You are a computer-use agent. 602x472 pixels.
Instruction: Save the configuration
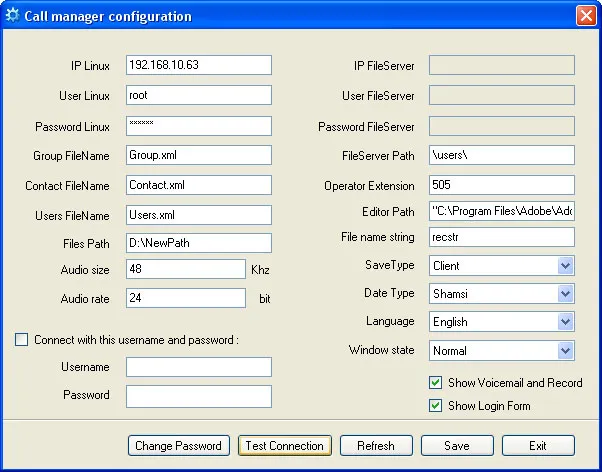coord(457,446)
